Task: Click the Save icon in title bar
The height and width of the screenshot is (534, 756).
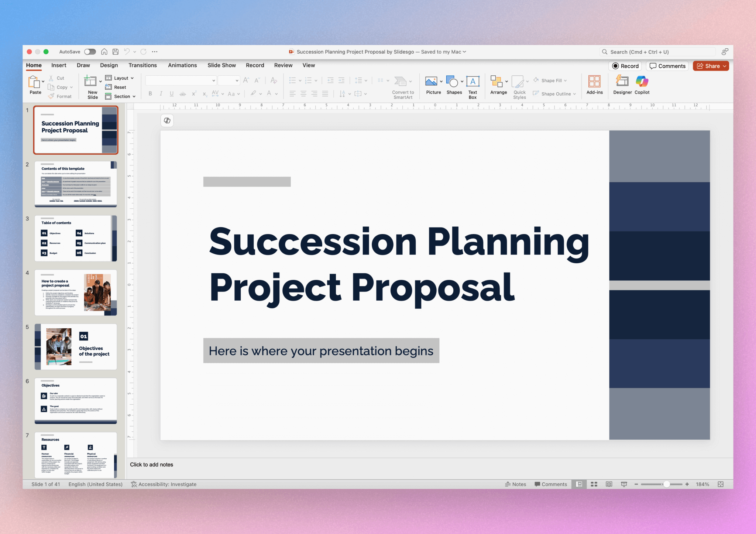Action: pos(116,52)
